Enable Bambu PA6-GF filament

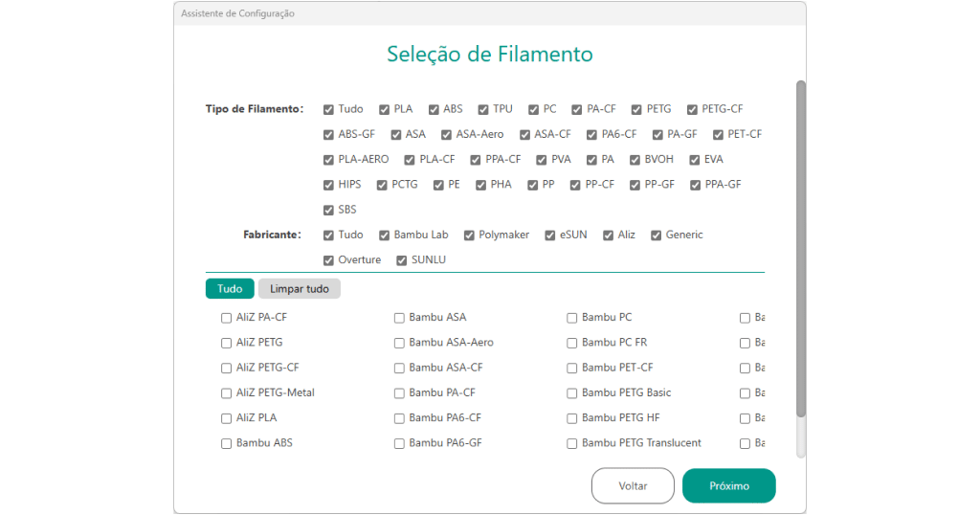[x=399, y=444]
